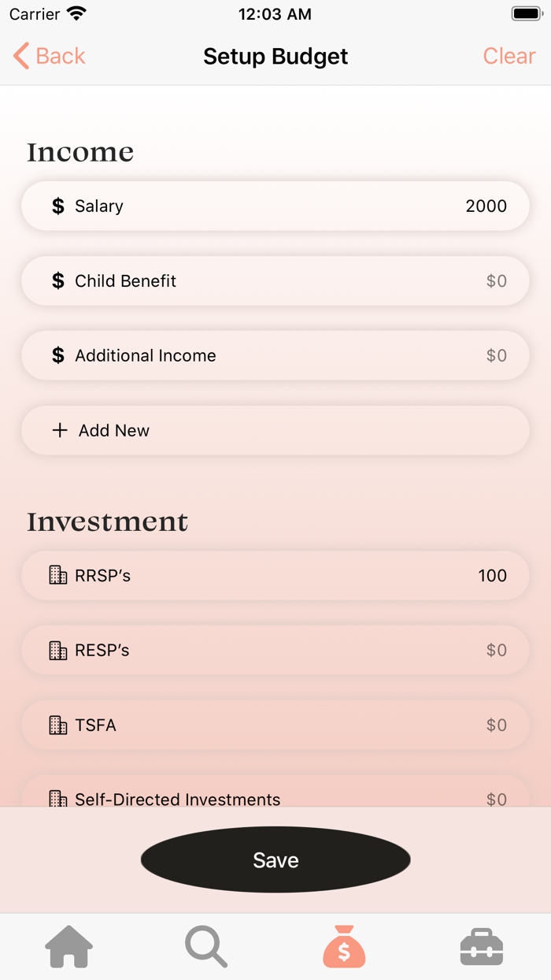The width and height of the screenshot is (551, 980).
Task: Open the toolbox briefcase tab
Action: pyautogui.click(x=481, y=946)
